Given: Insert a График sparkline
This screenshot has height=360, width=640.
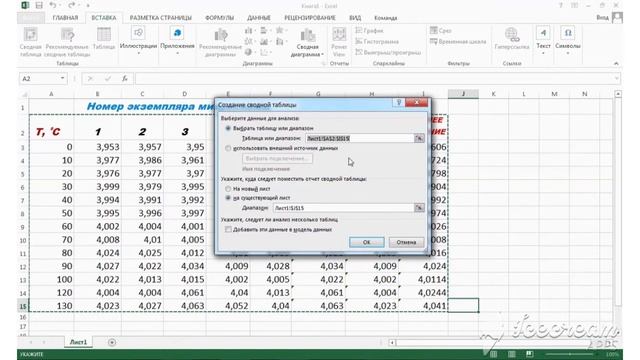Looking at the screenshot, I should click(369, 31).
